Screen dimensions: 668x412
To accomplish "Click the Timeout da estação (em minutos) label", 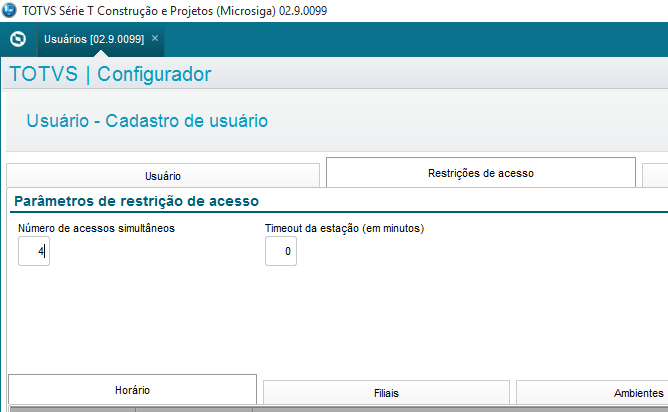I will click(344, 228).
